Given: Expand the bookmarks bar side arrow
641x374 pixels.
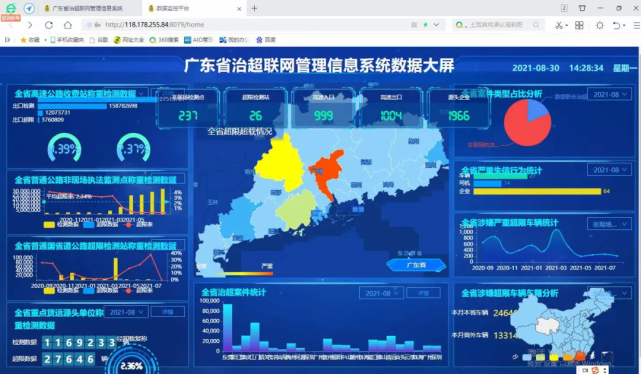Looking at the screenshot, I should 7,40.
